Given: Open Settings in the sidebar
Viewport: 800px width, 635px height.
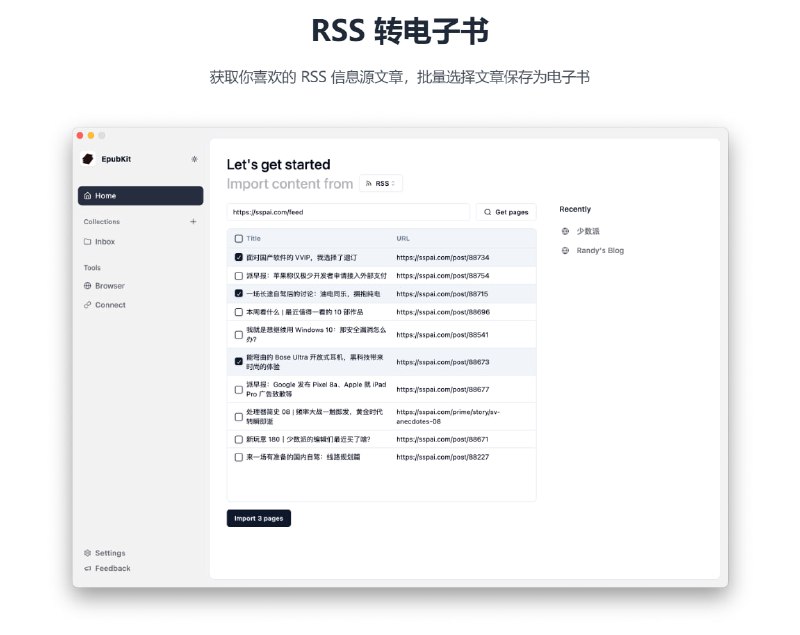Looking at the screenshot, I should [109, 553].
